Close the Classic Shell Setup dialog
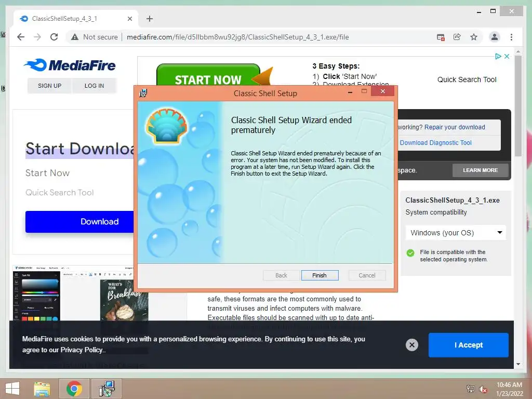This screenshot has width=532, height=399. 382,91
